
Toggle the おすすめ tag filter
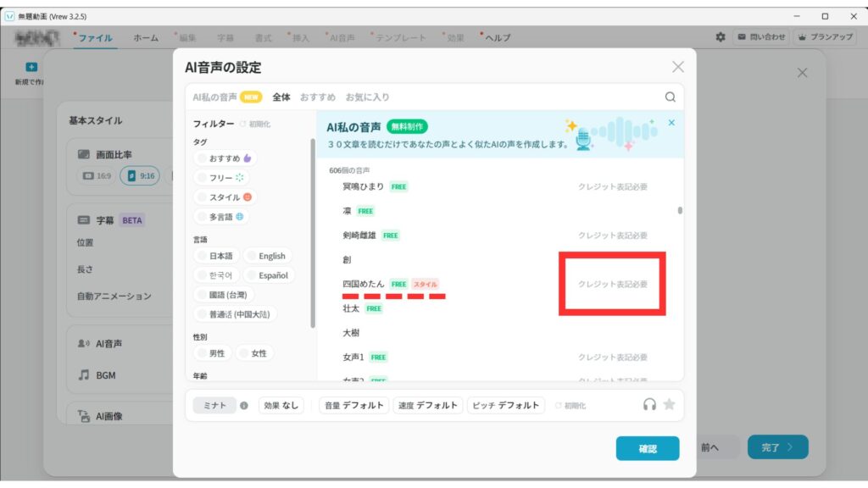click(x=225, y=158)
